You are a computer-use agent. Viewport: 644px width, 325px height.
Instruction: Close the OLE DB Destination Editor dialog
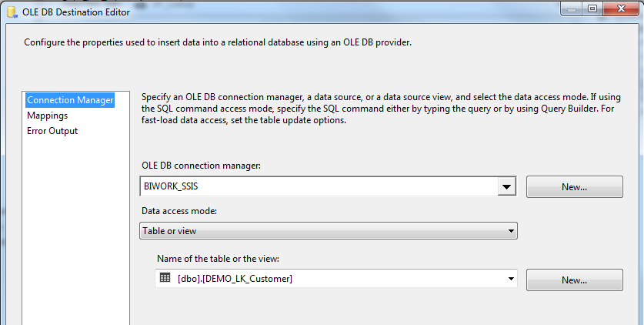point(622,8)
